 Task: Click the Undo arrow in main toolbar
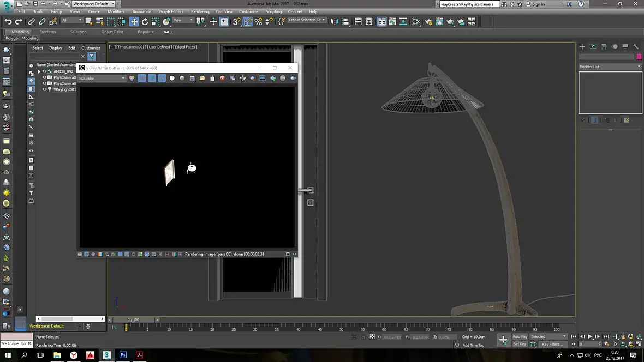(x=8, y=22)
